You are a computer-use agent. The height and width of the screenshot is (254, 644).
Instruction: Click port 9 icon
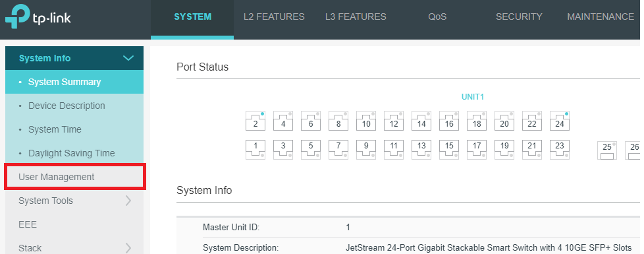tap(366, 150)
